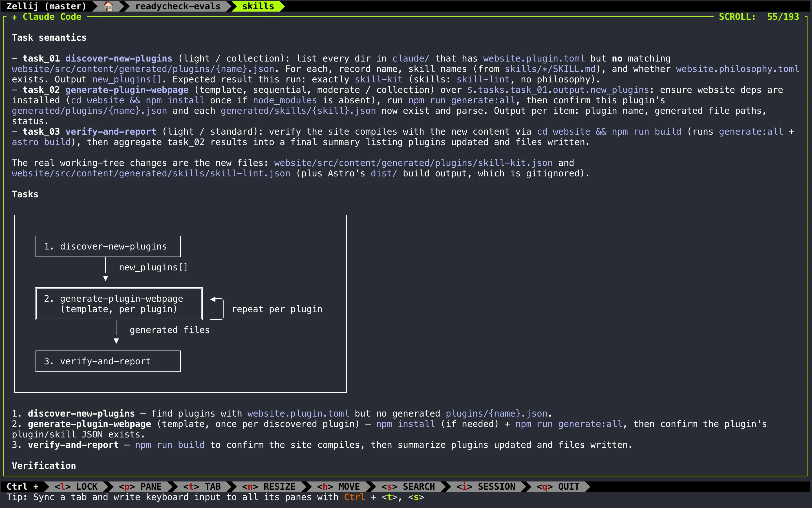812x508 pixels.
Task: Select the active skills tab
Action: pos(258,6)
